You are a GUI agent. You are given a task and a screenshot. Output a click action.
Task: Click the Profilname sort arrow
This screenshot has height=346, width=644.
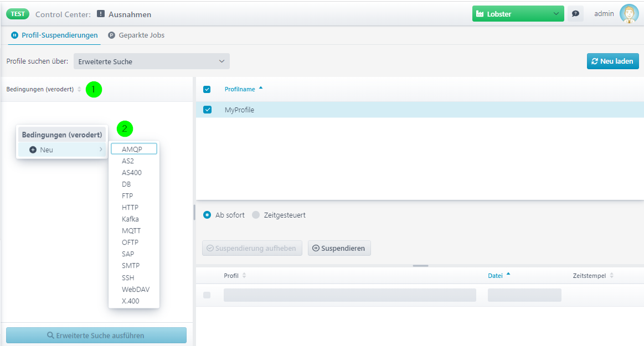click(261, 89)
